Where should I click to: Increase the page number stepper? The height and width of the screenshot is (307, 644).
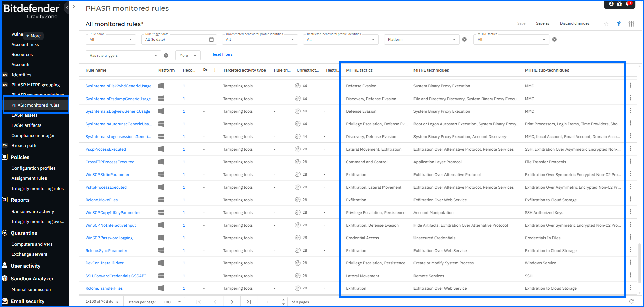click(x=283, y=300)
